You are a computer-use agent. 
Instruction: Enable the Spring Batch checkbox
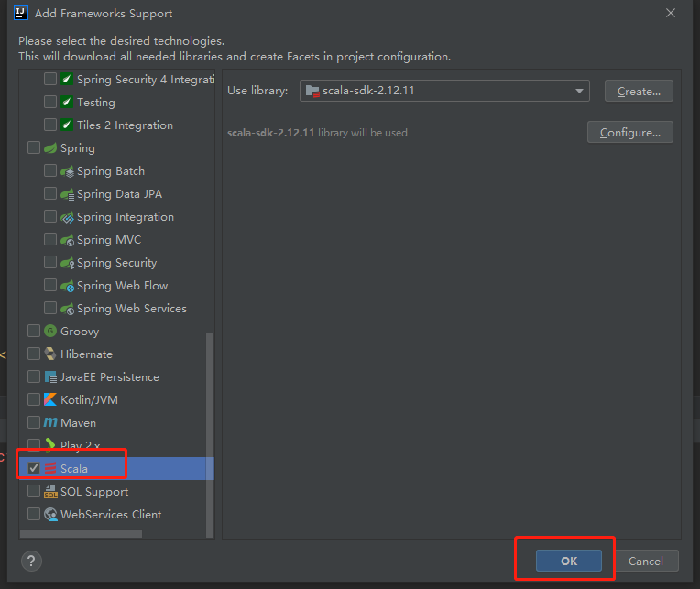(50, 171)
